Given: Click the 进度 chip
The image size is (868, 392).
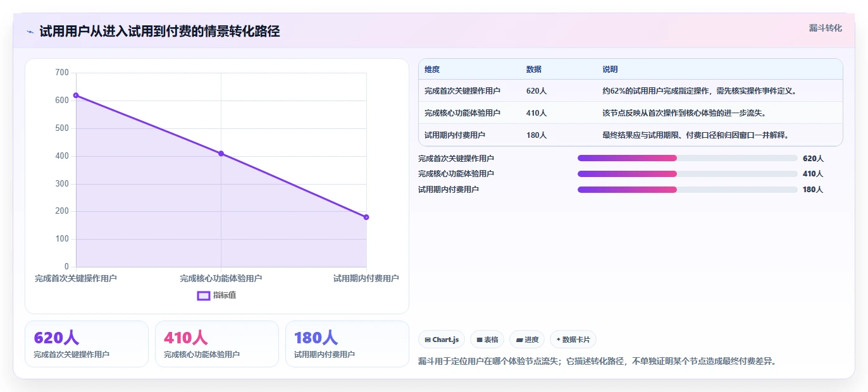Looking at the screenshot, I should [527, 340].
